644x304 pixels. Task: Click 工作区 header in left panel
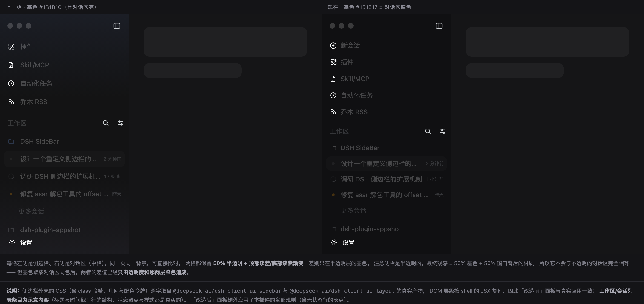[x=17, y=123]
